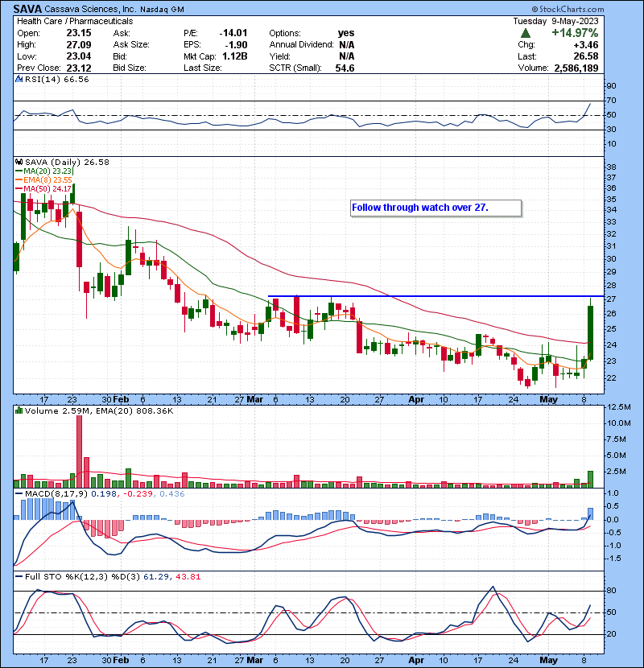Screen dimensions: 644x668
Task: Click the SAVA (Daily) 26.58 chart label
Action: click(x=67, y=162)
